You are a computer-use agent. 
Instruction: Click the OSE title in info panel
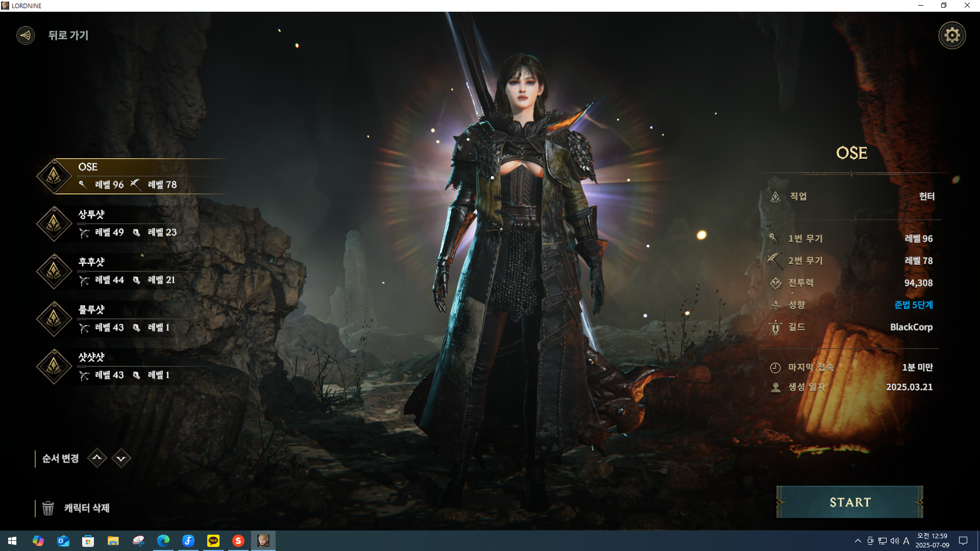(851, 153)
